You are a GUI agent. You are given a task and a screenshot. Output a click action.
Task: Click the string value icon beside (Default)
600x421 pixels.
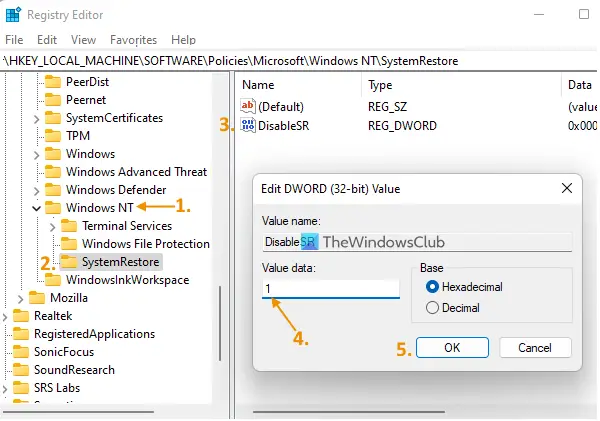[x=248, y=106]
